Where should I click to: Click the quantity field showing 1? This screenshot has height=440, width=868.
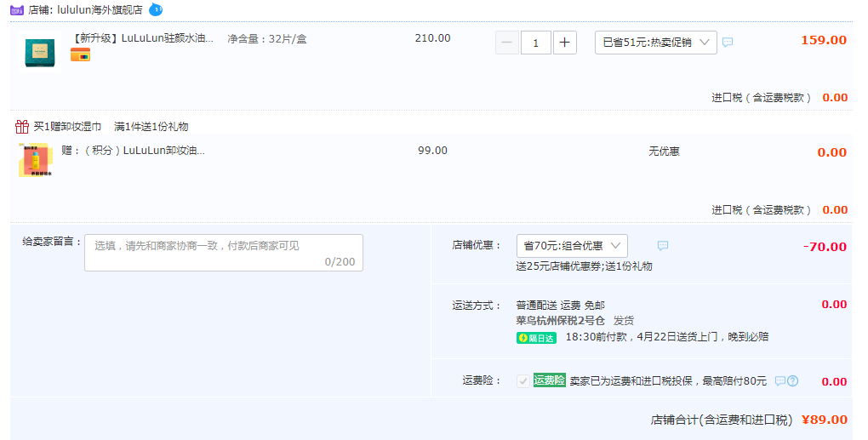[x=536, y=43]
